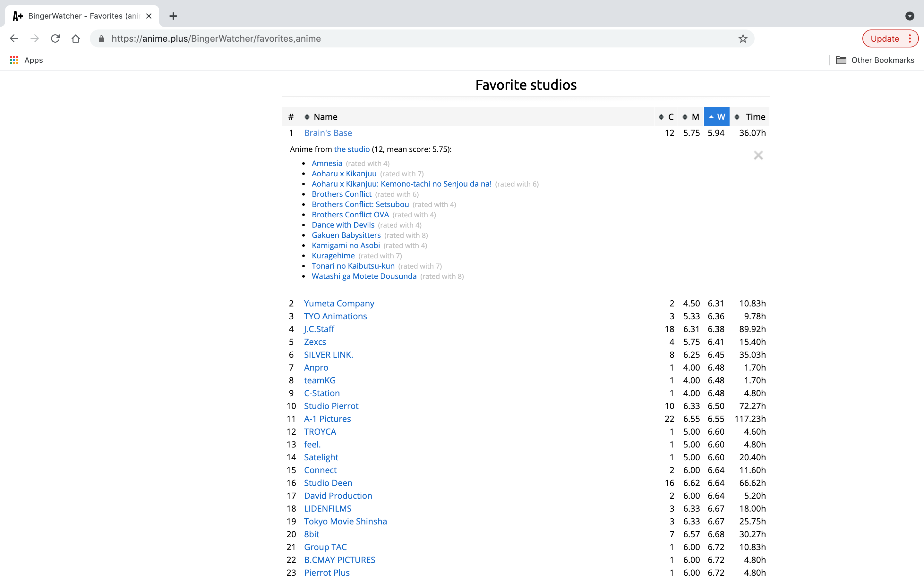Follow 'the studio' link

(352, 149)
